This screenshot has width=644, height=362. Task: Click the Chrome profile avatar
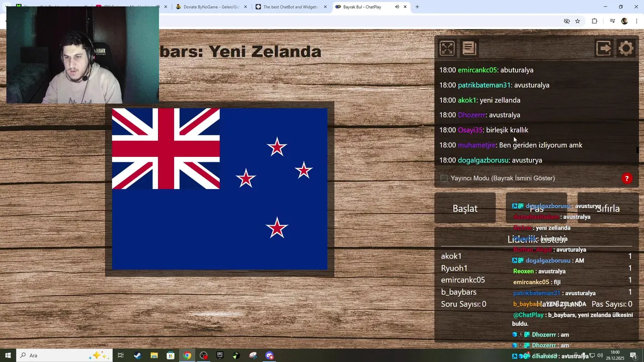(x=624, y=21)
